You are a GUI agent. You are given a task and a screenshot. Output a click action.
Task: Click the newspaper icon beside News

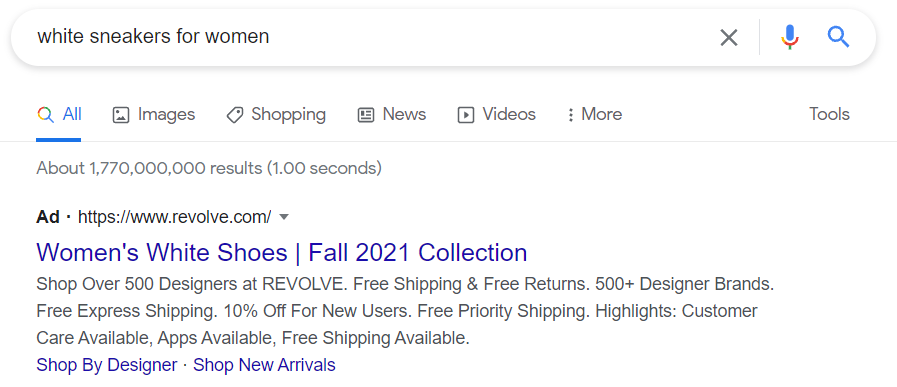click(x=366, y=115)
